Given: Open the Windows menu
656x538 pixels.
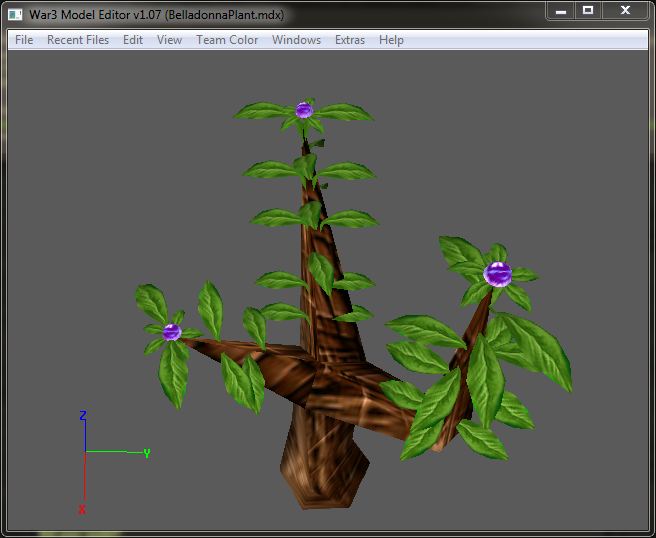Looking at the screenshot, I should pyautogui.click(x=296, y=40).
